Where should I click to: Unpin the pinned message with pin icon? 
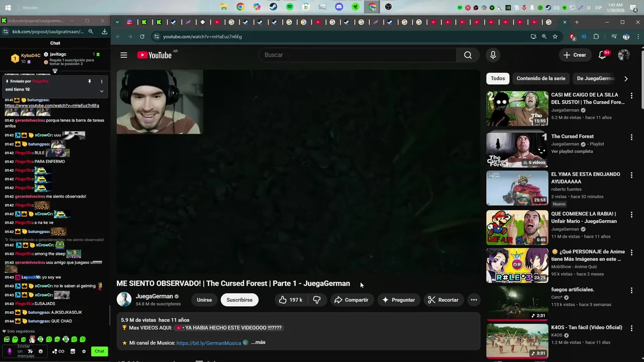90,81
